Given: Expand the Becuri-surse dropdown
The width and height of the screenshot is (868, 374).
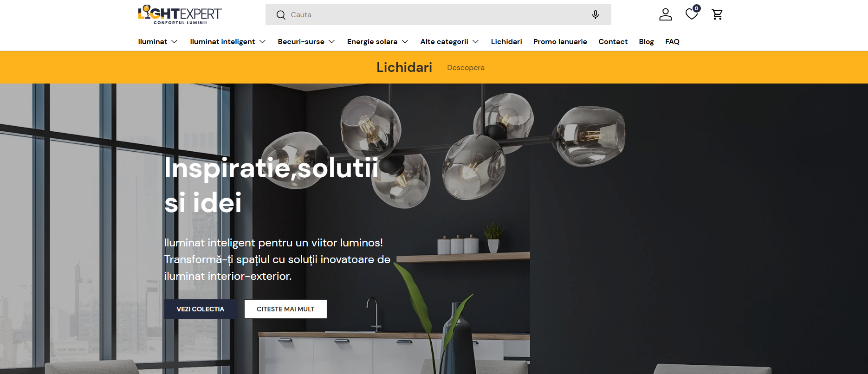Looking at the screenshot, I should (x=306, y=42).
